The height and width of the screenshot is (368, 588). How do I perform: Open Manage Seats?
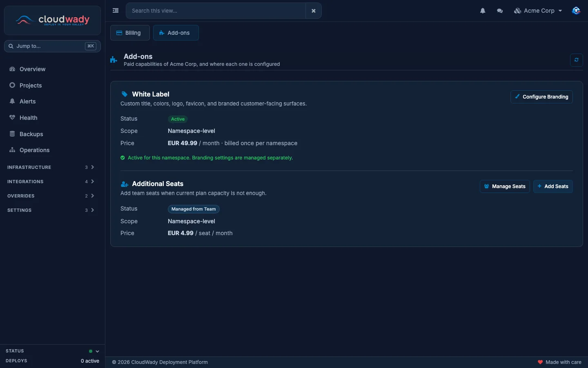point(505,186)
